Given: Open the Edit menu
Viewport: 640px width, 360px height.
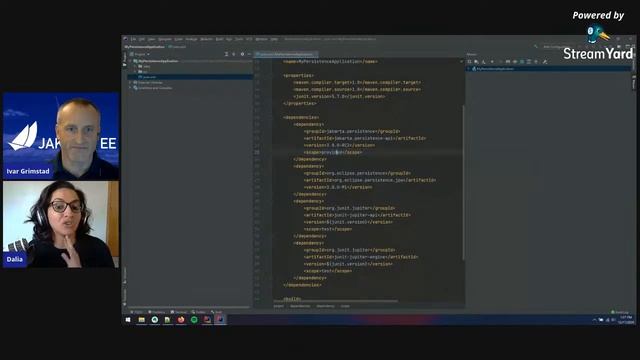Looking at the screenshot, I should (142, 39).
